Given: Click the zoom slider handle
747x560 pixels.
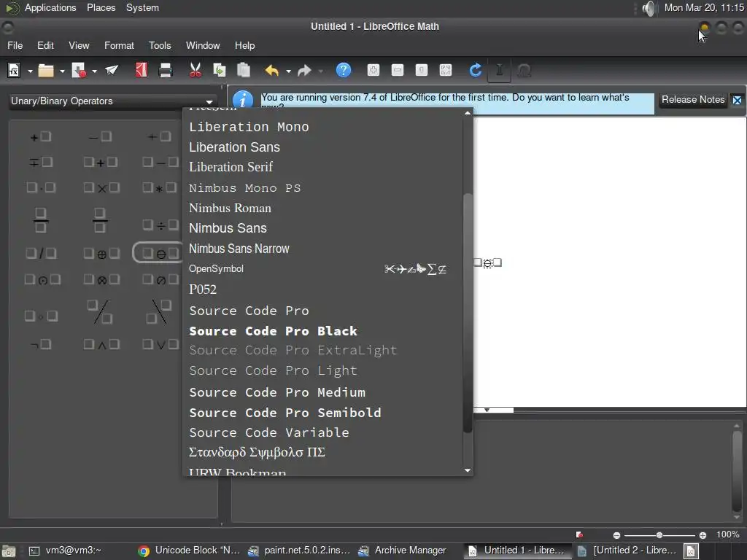Looking at the screenshot, I should coord(659,535).
